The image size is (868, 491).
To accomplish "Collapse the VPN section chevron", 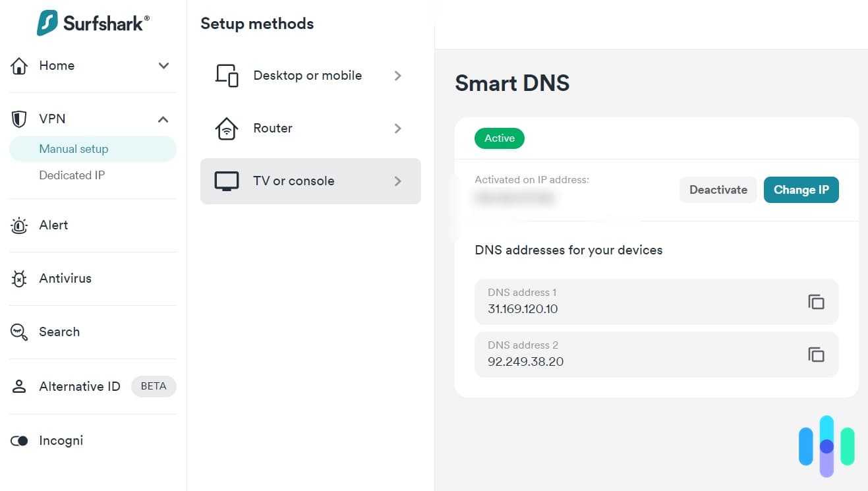I will click(x=163, y=119).
